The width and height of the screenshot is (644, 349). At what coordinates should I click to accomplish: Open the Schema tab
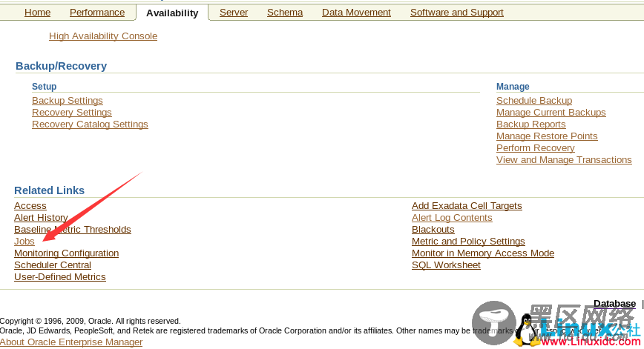coord(285,13)
